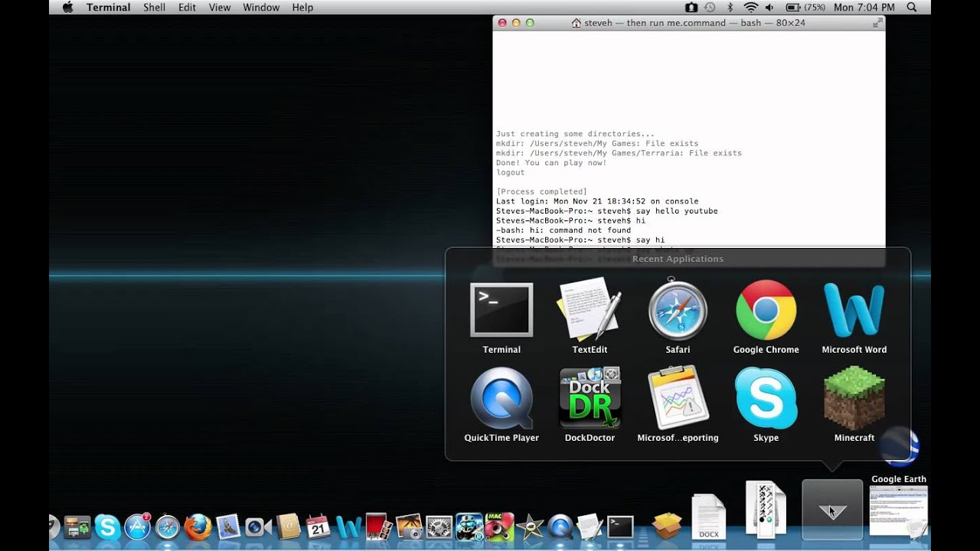Open the green MAC game icon in Dock
Viewport: 980px width, 551px height.
pyautogui.click(x=499, y=527)
